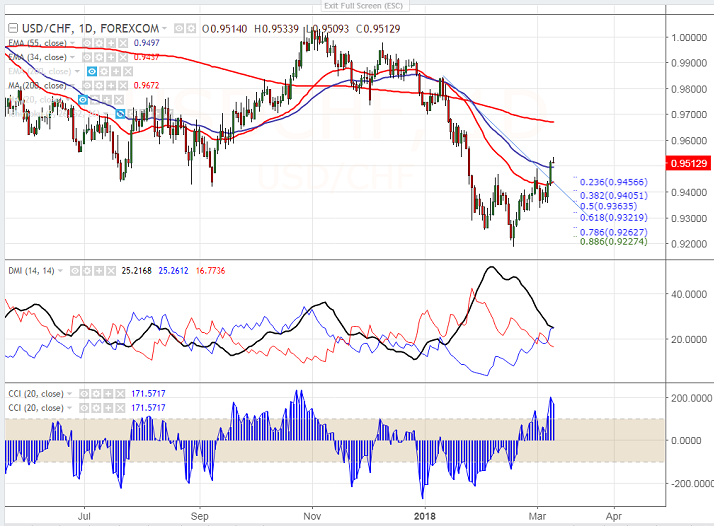This screenshot has width=714, height=526.
Task: Remove second CCI (20, close) indicator with X
Action: point(120,408)
